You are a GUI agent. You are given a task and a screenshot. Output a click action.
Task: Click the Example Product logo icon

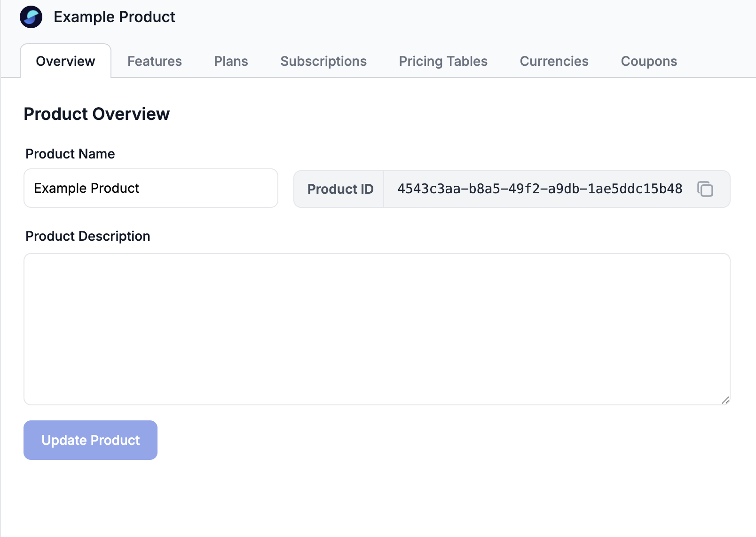(31, 17)
